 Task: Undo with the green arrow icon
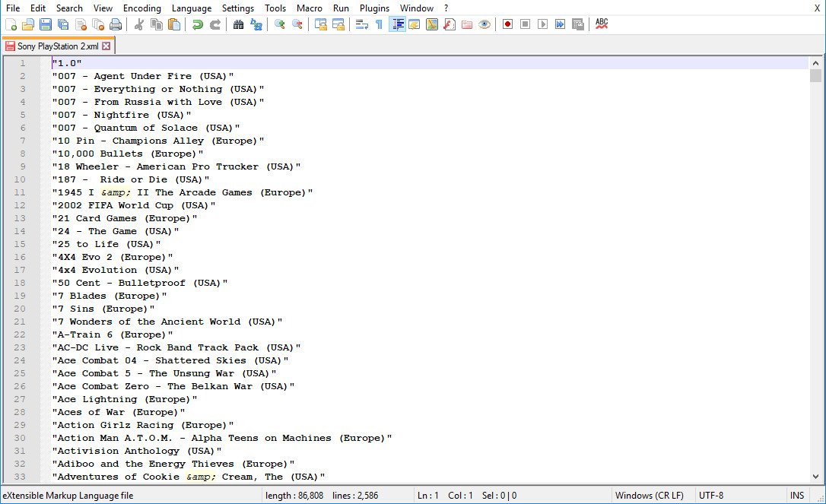click(198, 24)
